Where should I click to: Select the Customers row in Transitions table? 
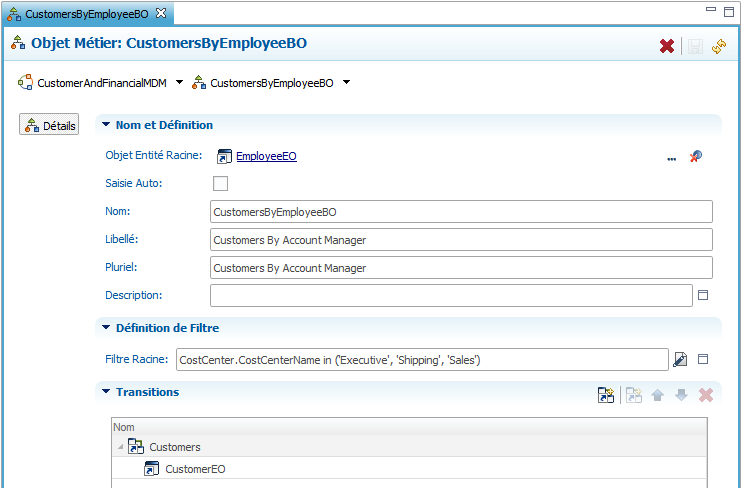tap(409, 447)
